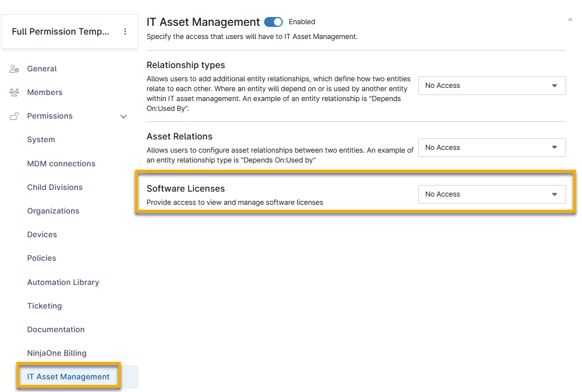The width and height of the screenshot is (582, 392).
Task: Click the General person icon in sidebar
Action: coord(14,69)
